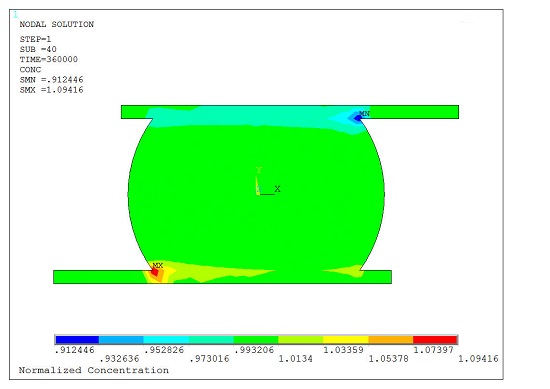Click the NODAL SOLUTION title text

pos(56,24)
